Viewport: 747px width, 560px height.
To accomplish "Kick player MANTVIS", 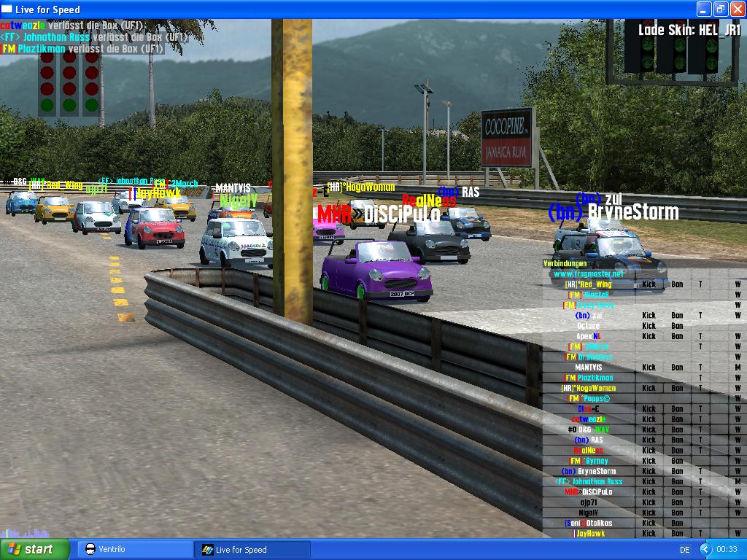I will 649,367.
